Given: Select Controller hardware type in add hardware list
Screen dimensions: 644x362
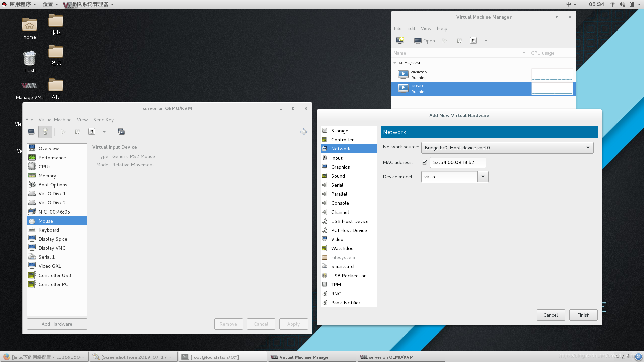Looking at the screenshot, I should pos(349,140).
